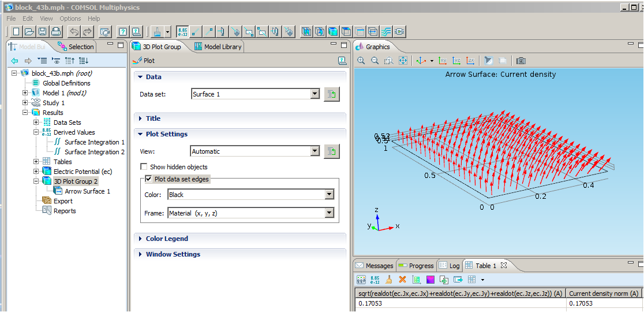This screenshot has width=644, height=312.
Task: Click the Save icon in main toolbar
Action: [42, 32]
